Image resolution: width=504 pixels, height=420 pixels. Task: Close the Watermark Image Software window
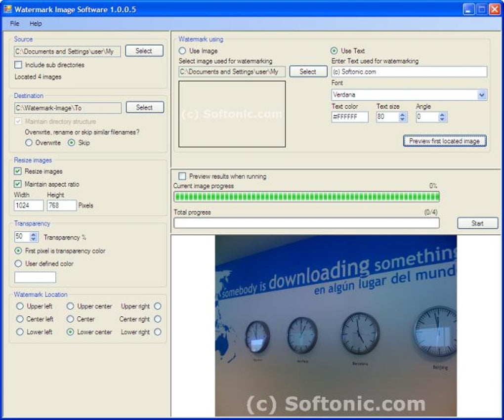[494, 9]
